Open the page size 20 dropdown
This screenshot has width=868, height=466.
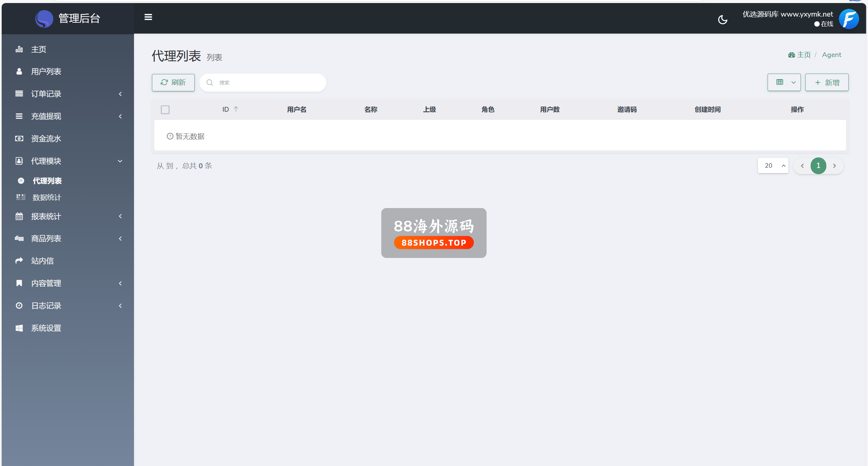click(773, 166)
